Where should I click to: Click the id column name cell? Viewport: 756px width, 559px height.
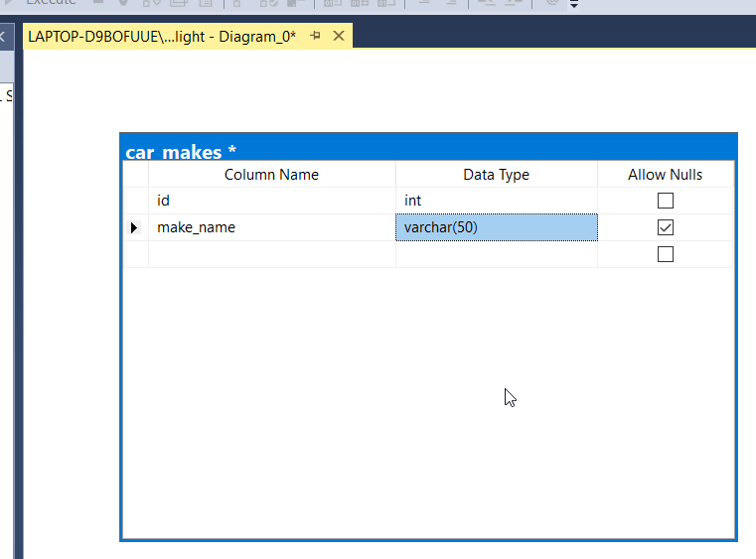pos(271,201)
